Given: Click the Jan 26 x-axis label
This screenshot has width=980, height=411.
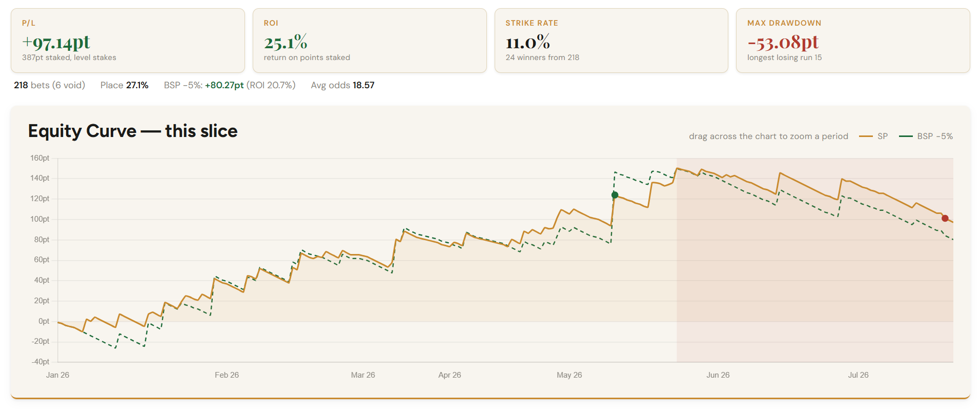Looking at the screenshot, I should [x=57, y=375].
